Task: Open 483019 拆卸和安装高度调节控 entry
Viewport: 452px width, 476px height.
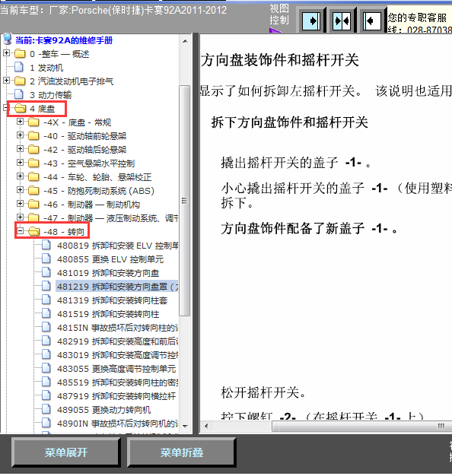Action: click(117, 355)
